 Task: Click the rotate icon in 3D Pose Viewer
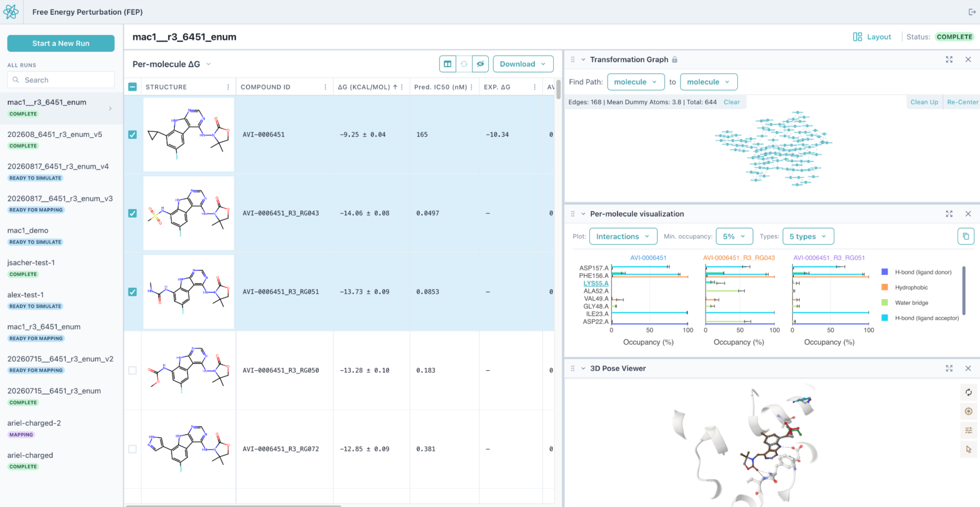coord(969,392)
